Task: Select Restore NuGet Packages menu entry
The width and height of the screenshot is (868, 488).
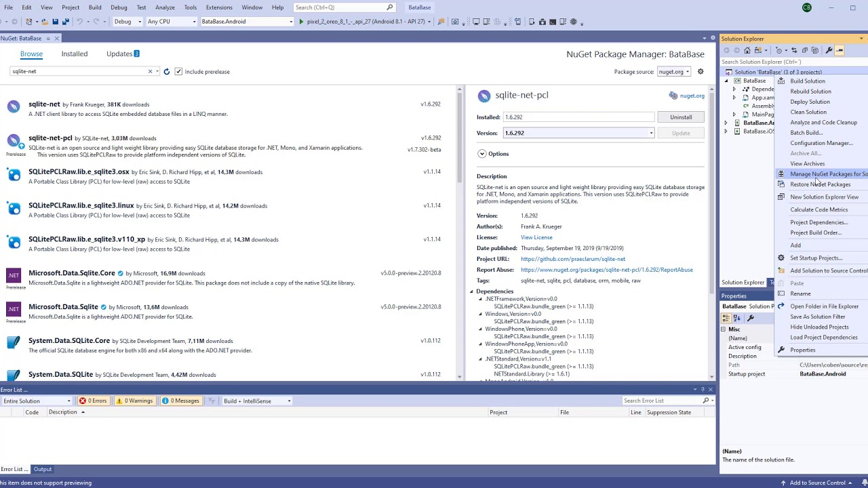Action: pos(820,184)
